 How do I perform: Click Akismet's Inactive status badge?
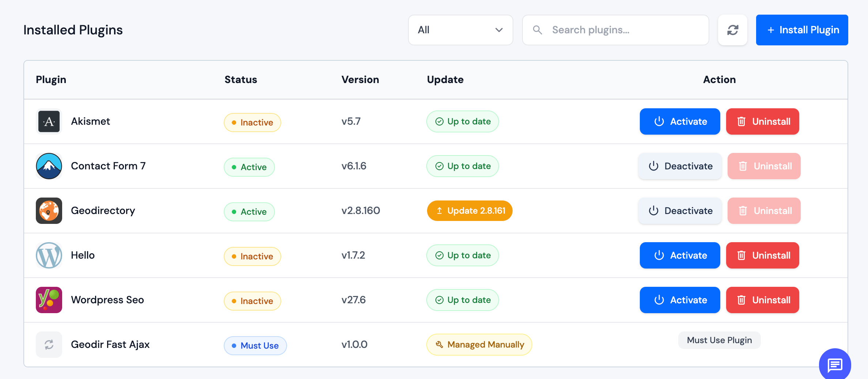[x=252, y=123]
